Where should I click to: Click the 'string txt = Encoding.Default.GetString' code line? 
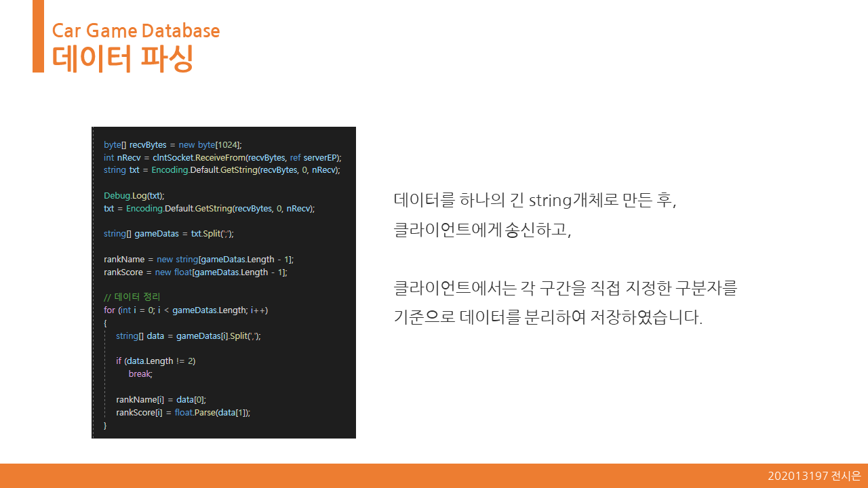222,170
